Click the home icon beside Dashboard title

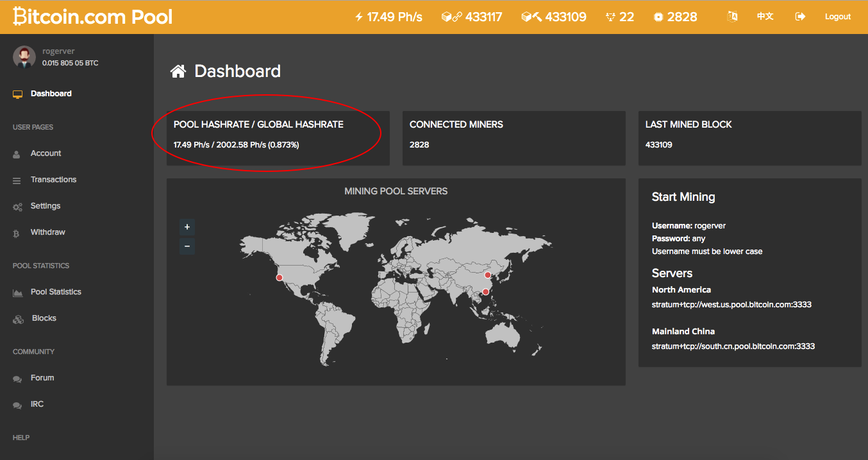tap(178, 71)
